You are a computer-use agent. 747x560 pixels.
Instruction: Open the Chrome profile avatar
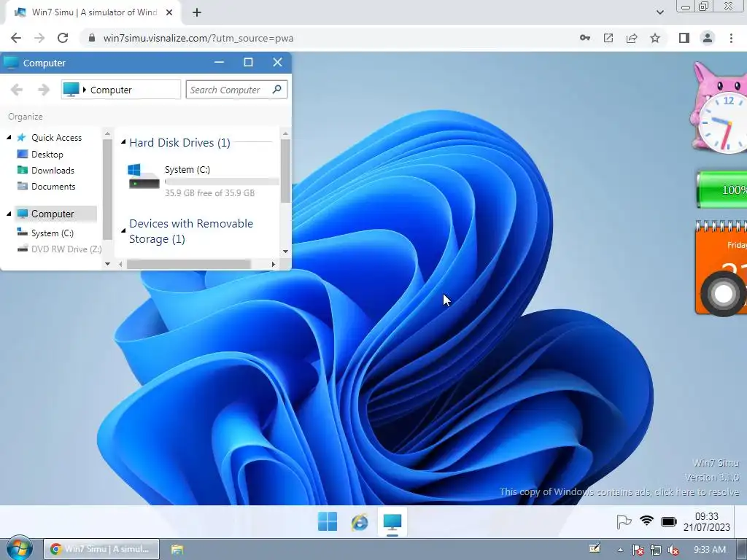[x=708, y=38]
